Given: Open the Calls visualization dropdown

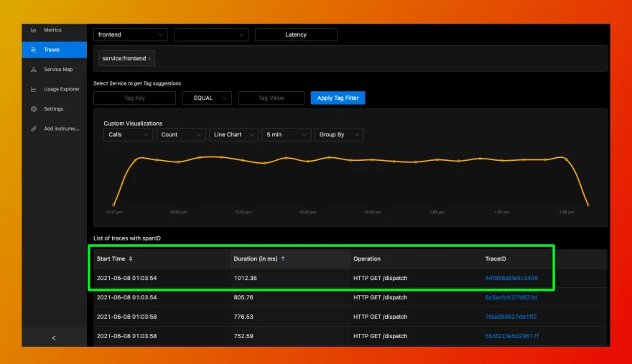Looking at the screenshot, I should (x=128, y=135).
